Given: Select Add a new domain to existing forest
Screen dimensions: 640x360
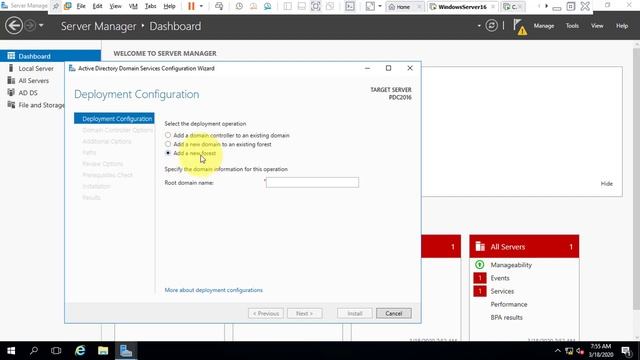Looking at the screenshot, I should (x=168, y=144).
